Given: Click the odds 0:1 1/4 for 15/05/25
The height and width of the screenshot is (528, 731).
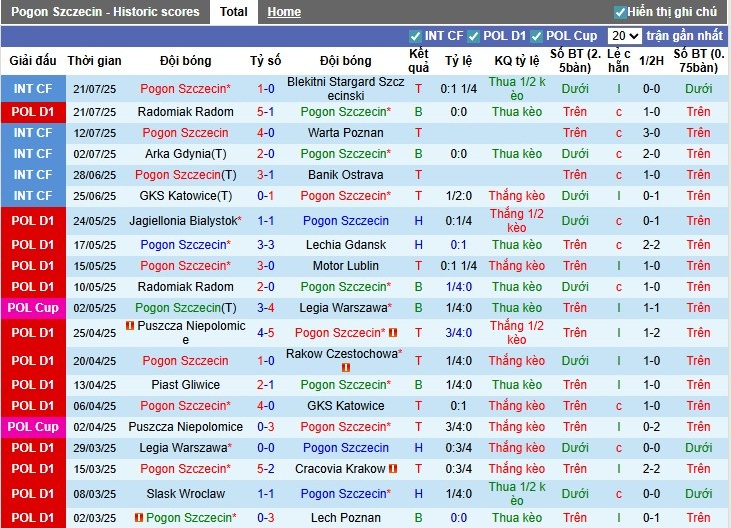Looking at the screenshot, I should click(458, 266).
